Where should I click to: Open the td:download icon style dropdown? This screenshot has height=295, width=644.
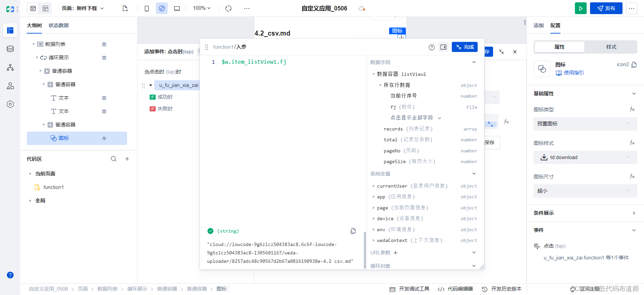click(x=585, y=157)
